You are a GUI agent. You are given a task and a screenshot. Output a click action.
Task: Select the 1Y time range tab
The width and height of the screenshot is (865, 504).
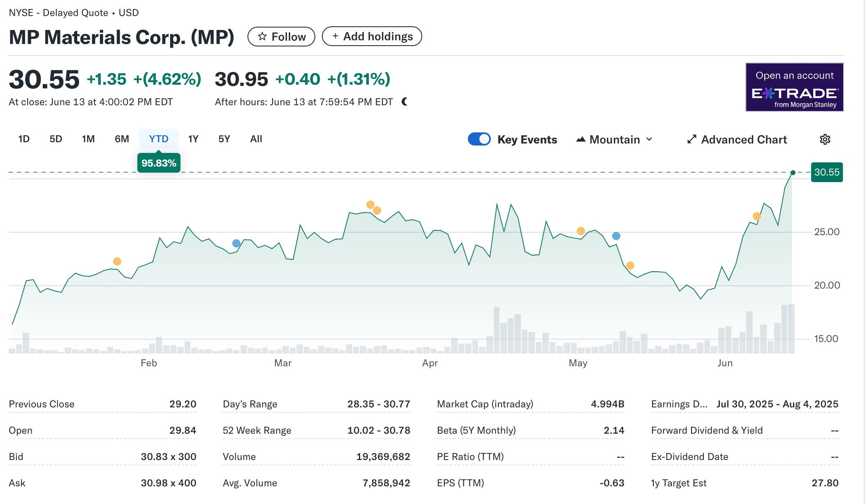[193, 139]
